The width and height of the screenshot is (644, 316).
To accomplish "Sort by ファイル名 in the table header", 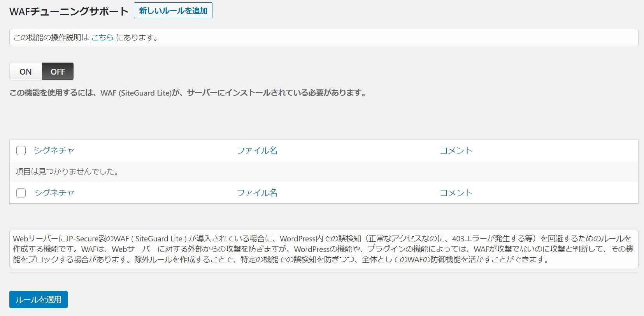I will 257,150.
